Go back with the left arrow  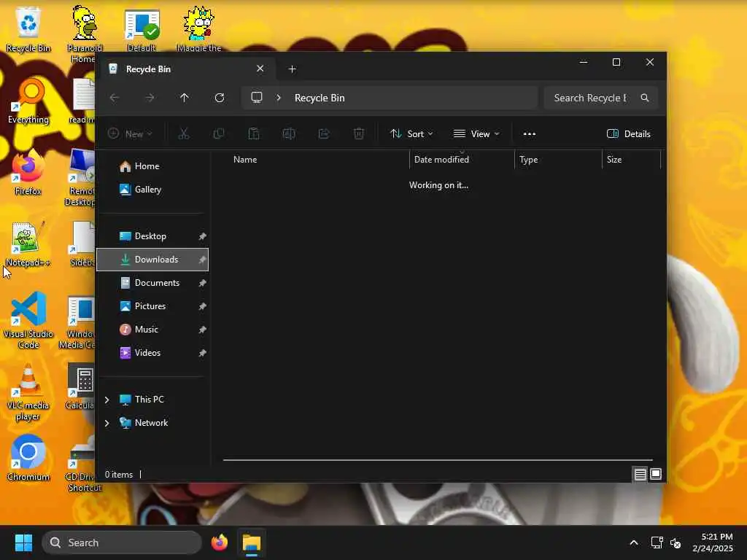(x=115, y=98)
